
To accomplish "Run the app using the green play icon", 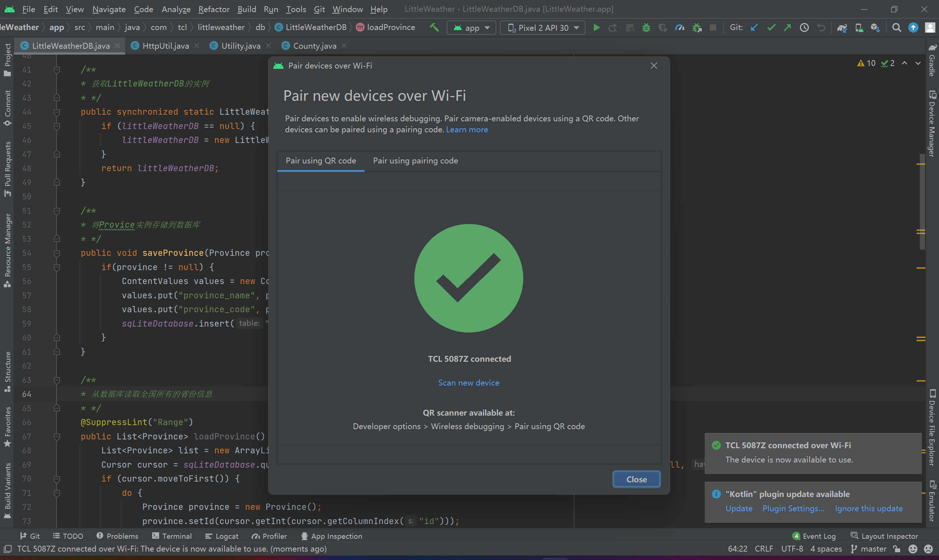I will pyautogui.click(x=596, y=27).
